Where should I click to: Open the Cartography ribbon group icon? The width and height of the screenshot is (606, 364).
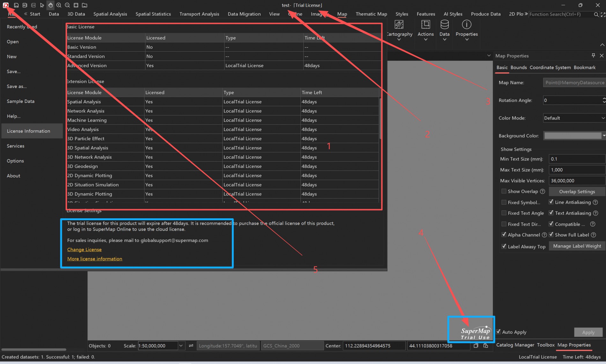pos(399,25)
